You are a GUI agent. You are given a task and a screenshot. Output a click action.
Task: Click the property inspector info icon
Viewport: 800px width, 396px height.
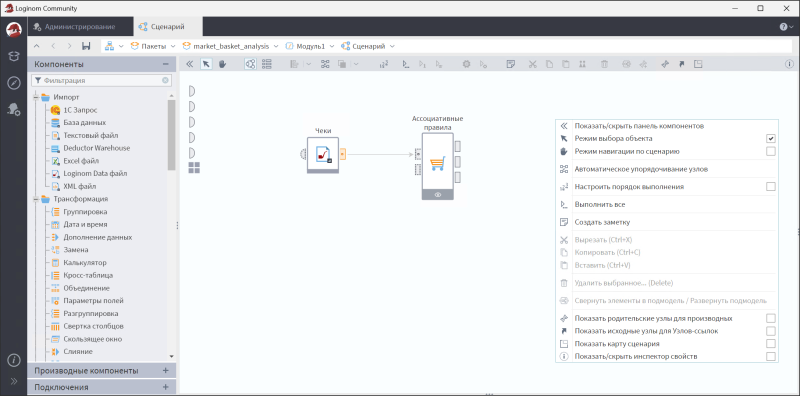[x=790, y=64]
